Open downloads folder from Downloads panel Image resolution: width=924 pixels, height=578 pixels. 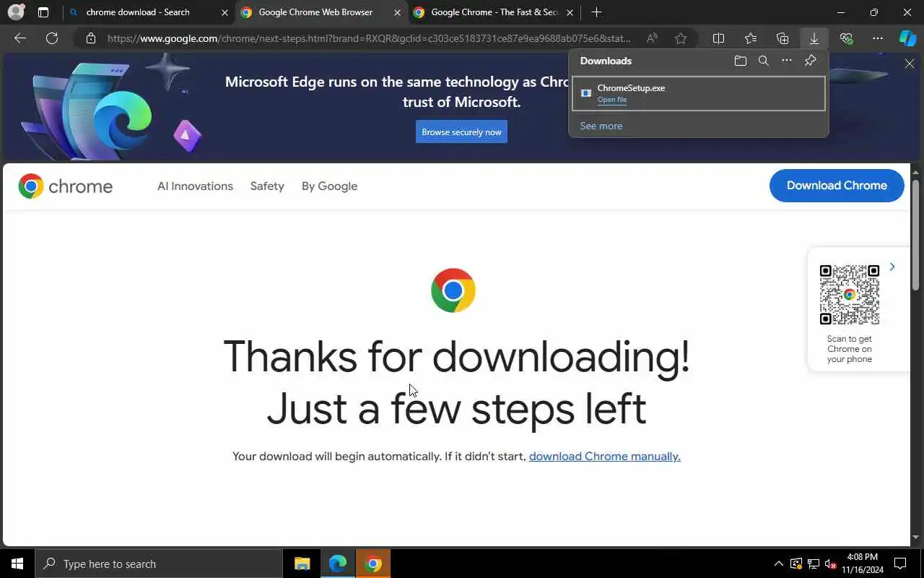pyautogui.click(x=741, y=61)
